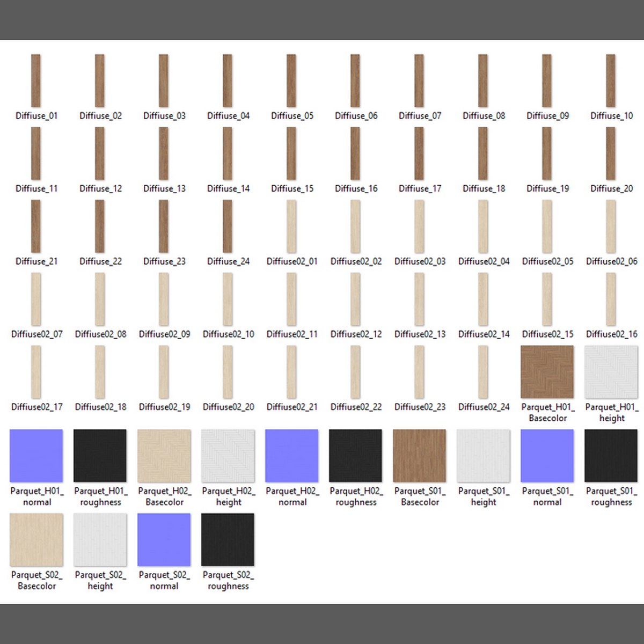This screenshot has height=644, width=644.
Task: Select the Diffiuse02_24 file icon
Action: point(483,372)
